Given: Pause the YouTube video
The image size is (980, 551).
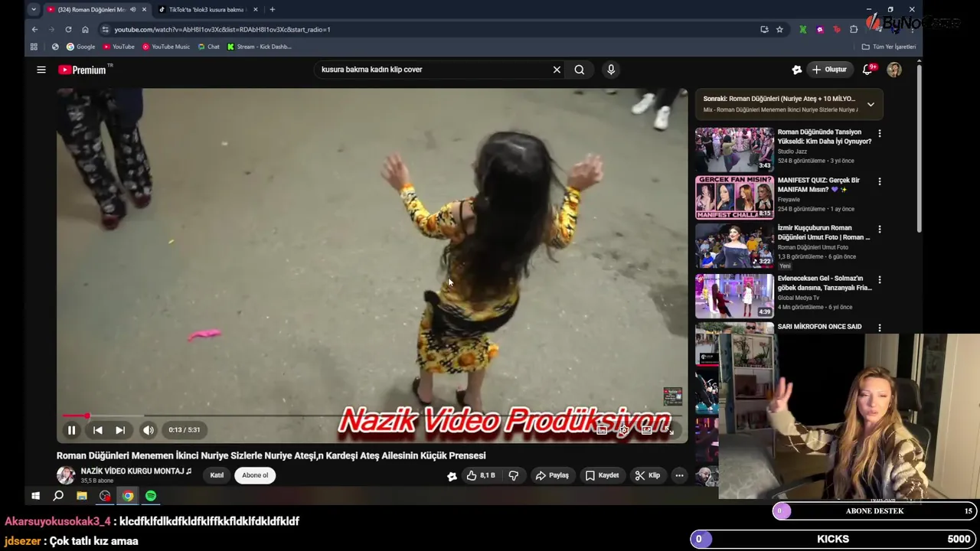Looking at the screenshot, I should (x=71, y=430).
